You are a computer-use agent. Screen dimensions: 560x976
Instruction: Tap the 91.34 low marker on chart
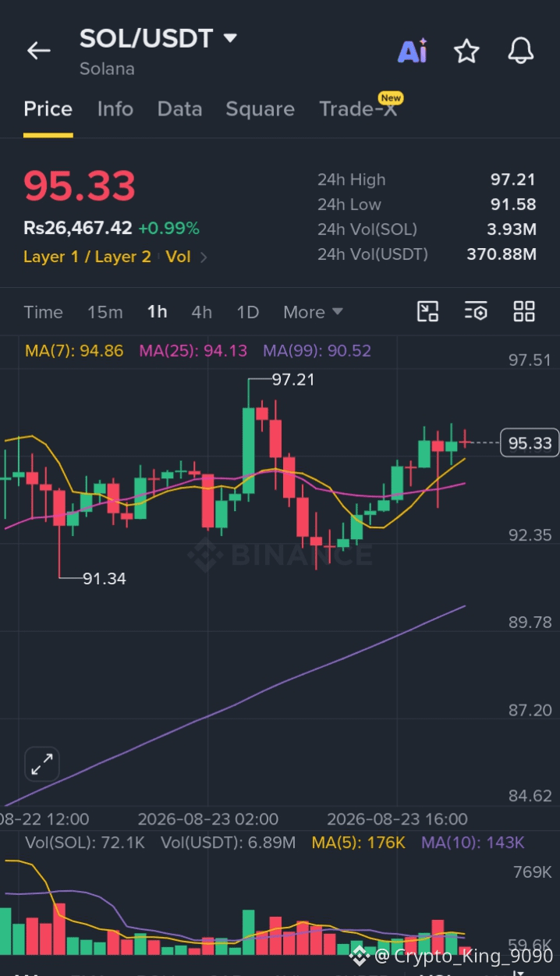point(105,578)
